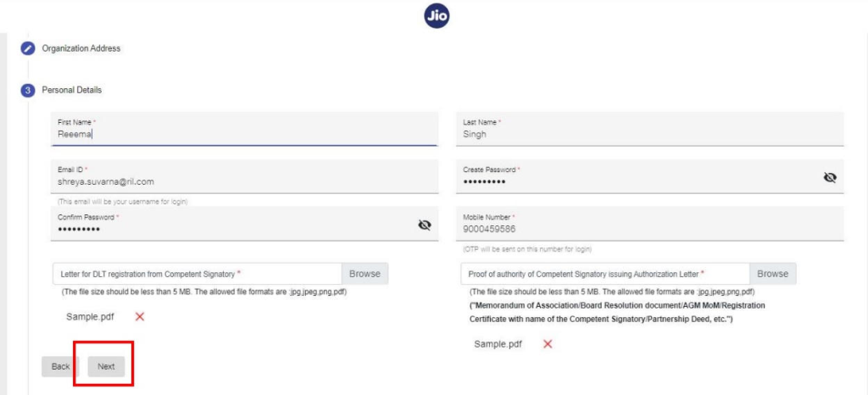This screenshot has height=395, width=868.
Task: Click the Jio logo icon
Action: click(x=437, y=17)
